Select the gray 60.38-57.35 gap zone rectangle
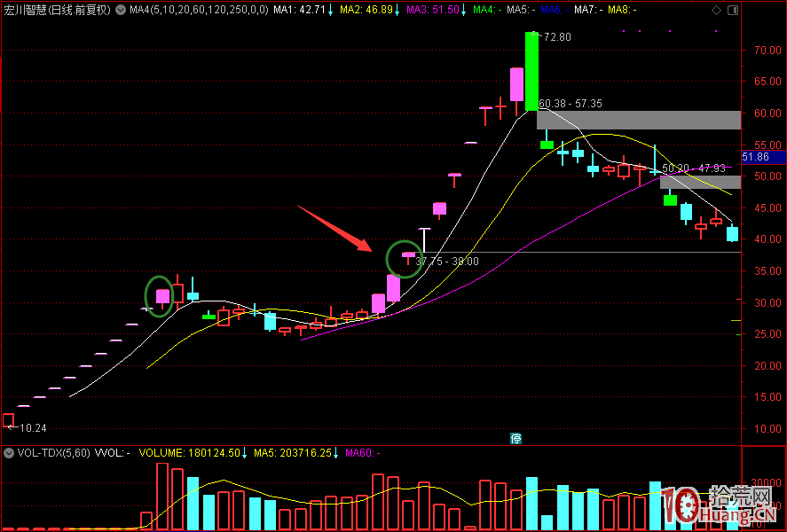This screenshot has height=532, width=787. 639,121
